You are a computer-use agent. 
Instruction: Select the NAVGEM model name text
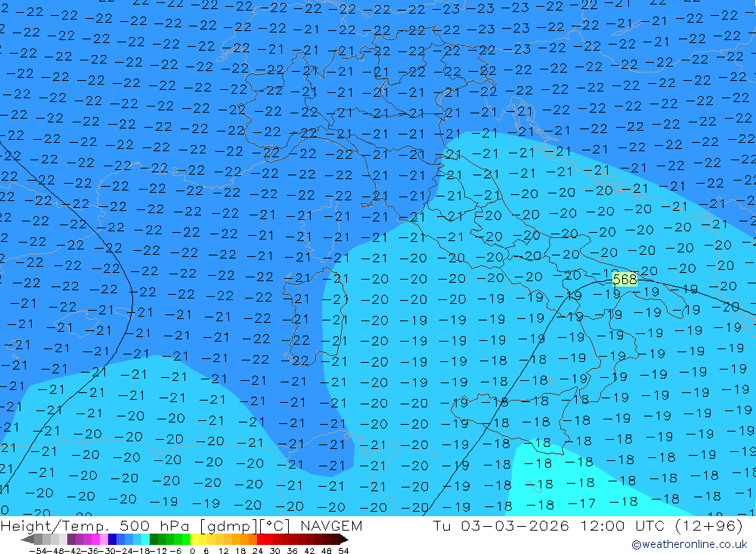(331, 525)
